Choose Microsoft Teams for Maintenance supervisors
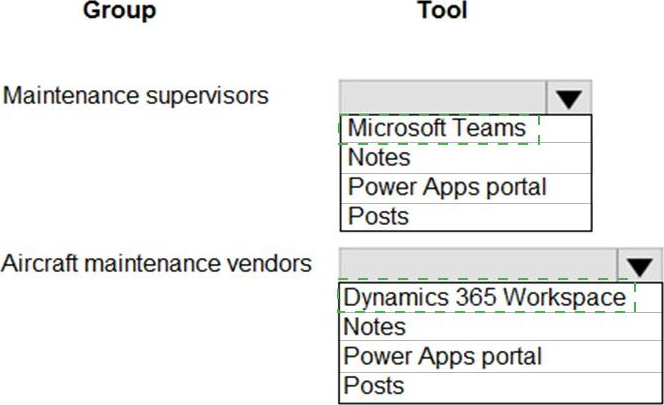Screen dimensions: 664x405 point(437,129)
